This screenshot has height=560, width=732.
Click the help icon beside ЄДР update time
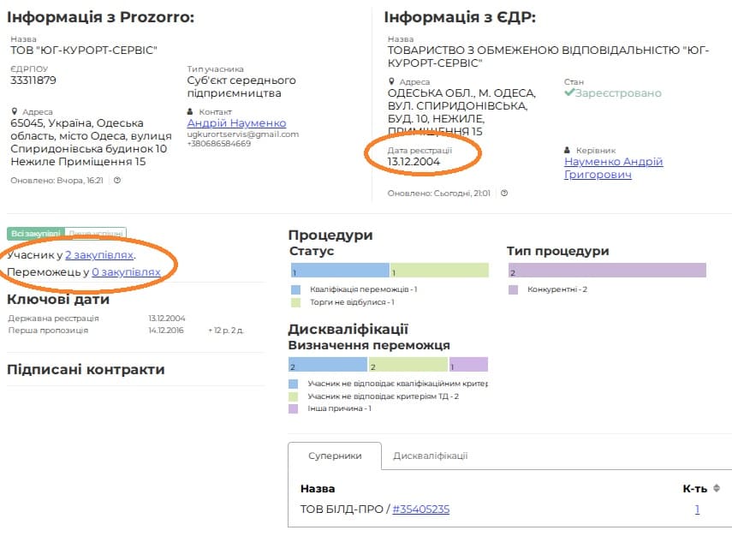(x=504, y=194)
